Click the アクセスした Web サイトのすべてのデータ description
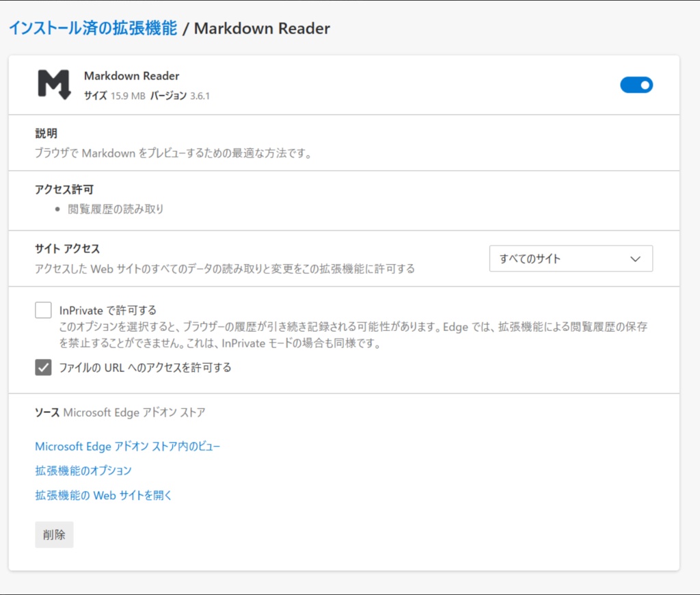 (x=225, y=269)
